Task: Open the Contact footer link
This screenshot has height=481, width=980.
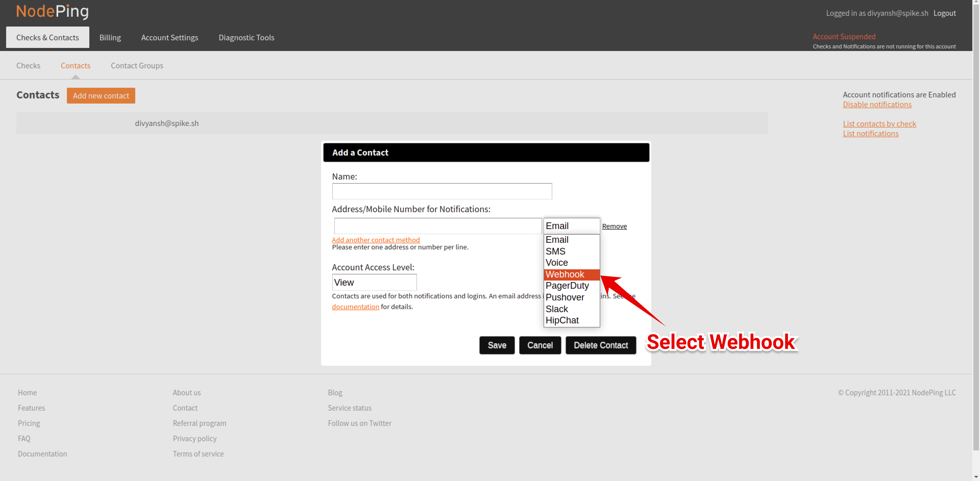Action: coord(185,408)
